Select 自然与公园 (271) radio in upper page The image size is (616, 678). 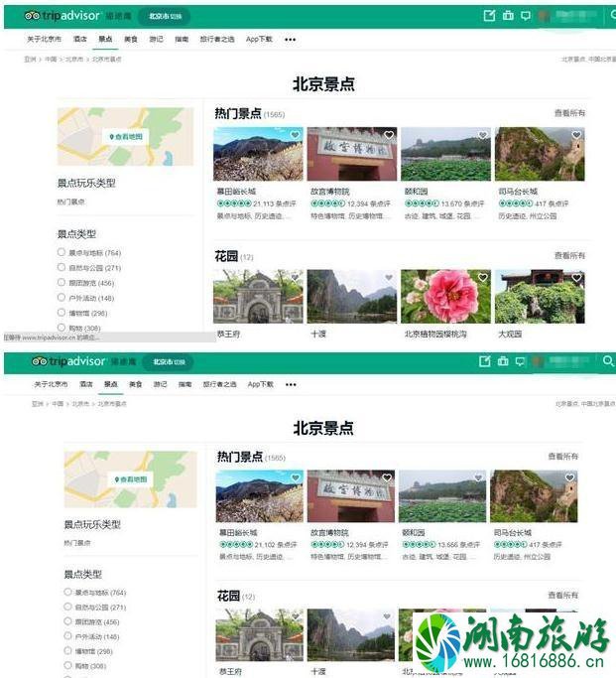tap(62, 267)
